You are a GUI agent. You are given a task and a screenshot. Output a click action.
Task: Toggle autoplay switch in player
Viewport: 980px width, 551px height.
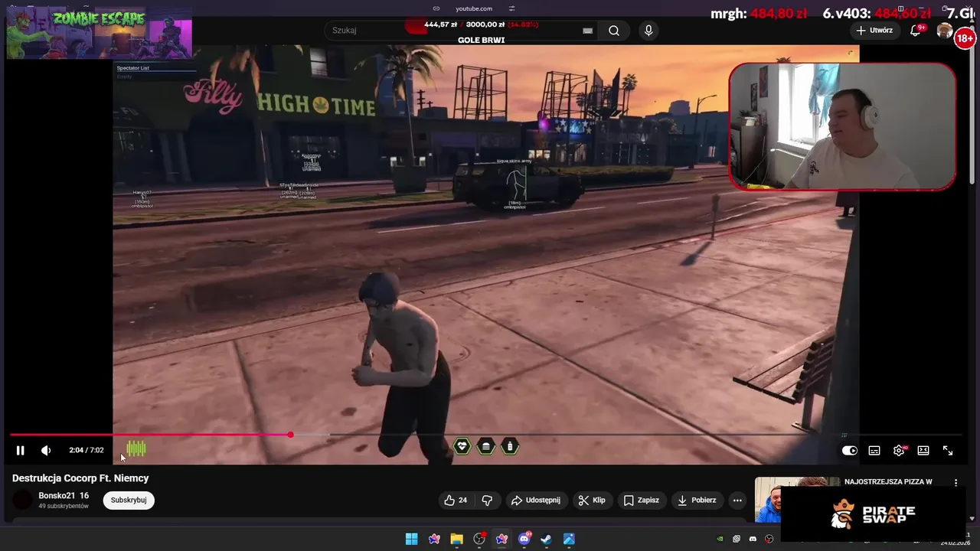[849, 451]
